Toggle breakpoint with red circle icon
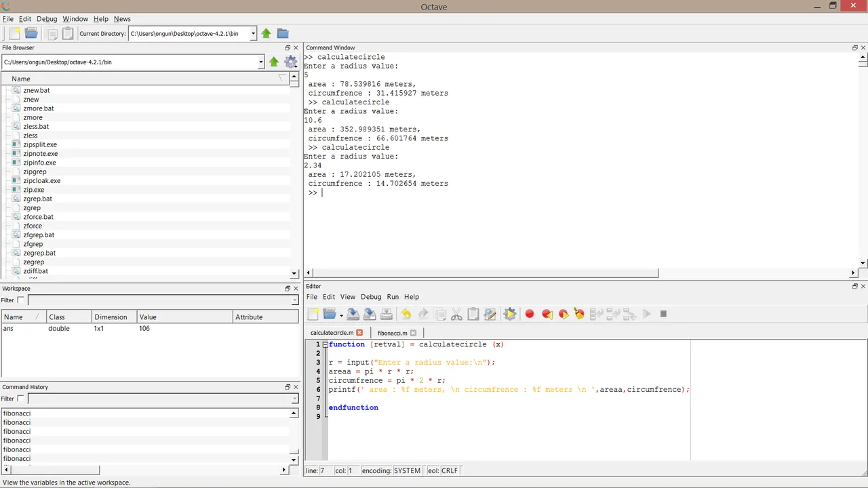The width and height of the screenshot is (868, 488). (530, 314)
